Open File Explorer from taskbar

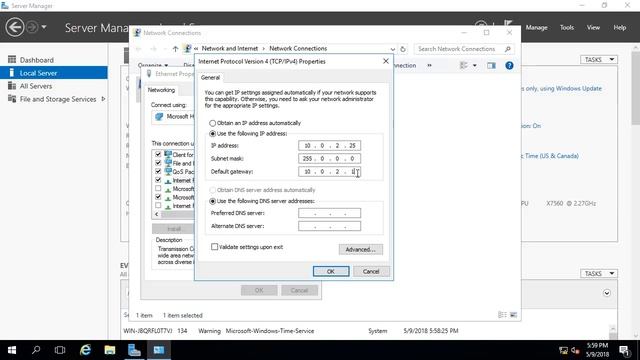point(109,350)
